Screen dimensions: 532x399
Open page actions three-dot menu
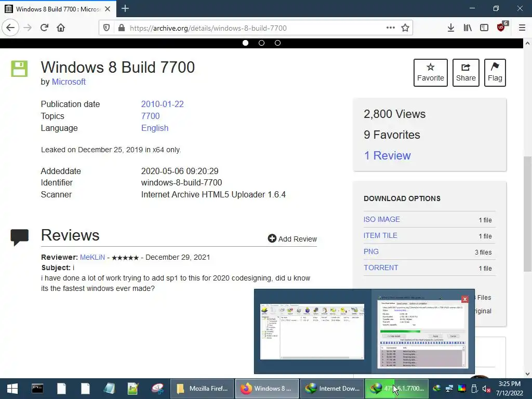coord(391,28)
